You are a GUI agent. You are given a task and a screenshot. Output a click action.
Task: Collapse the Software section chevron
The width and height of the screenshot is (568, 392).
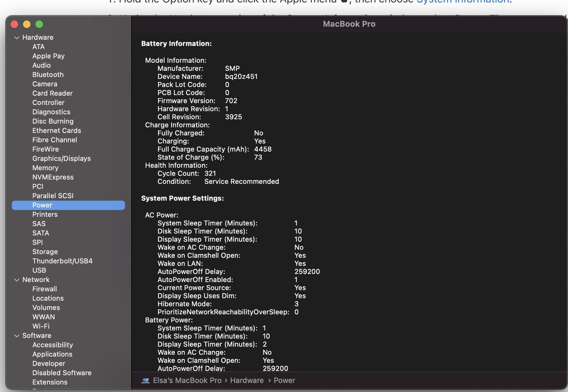(17, 336)
